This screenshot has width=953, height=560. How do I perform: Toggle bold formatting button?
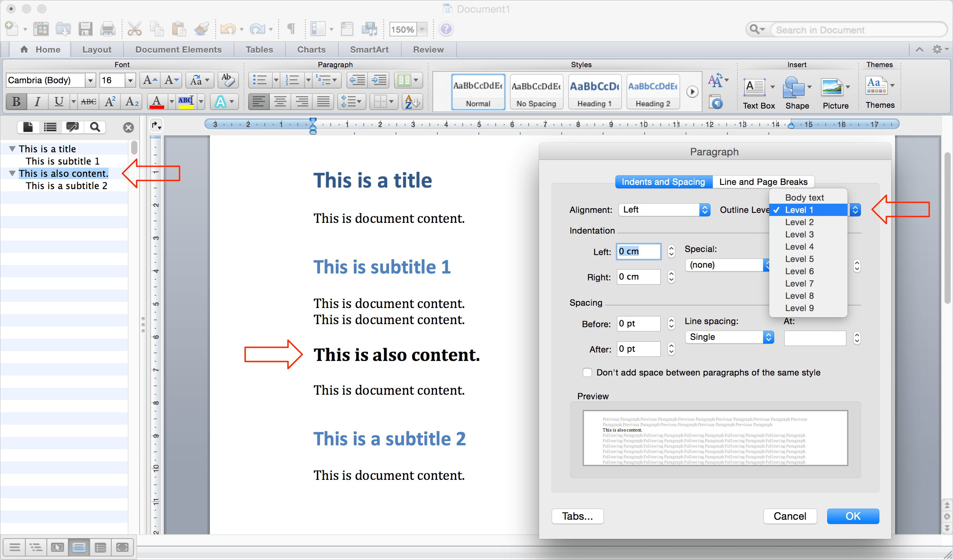[16, 102]
